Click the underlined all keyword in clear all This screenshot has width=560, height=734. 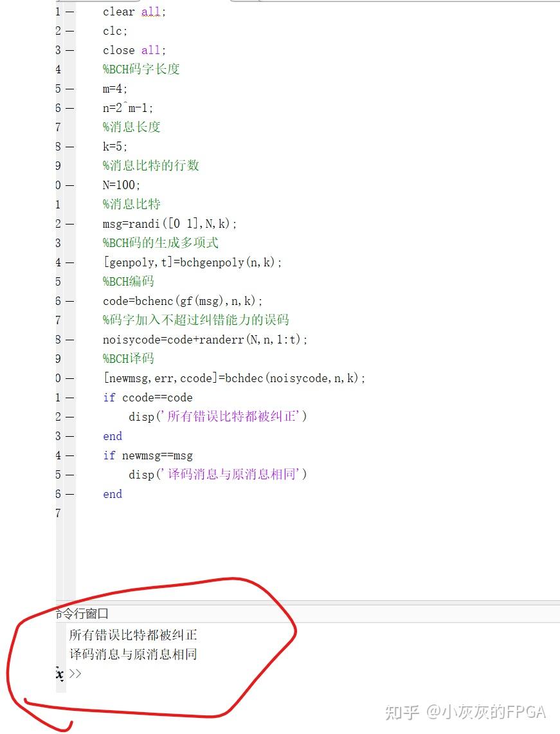[x=150, y=12]
